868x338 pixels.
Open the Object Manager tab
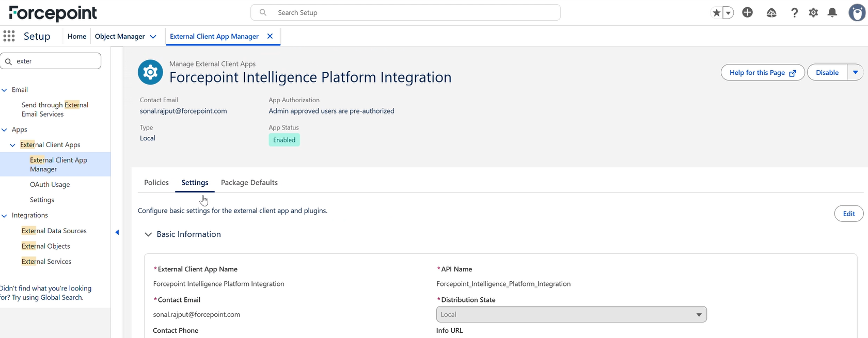pyautogui.click(x=120, y=36)
